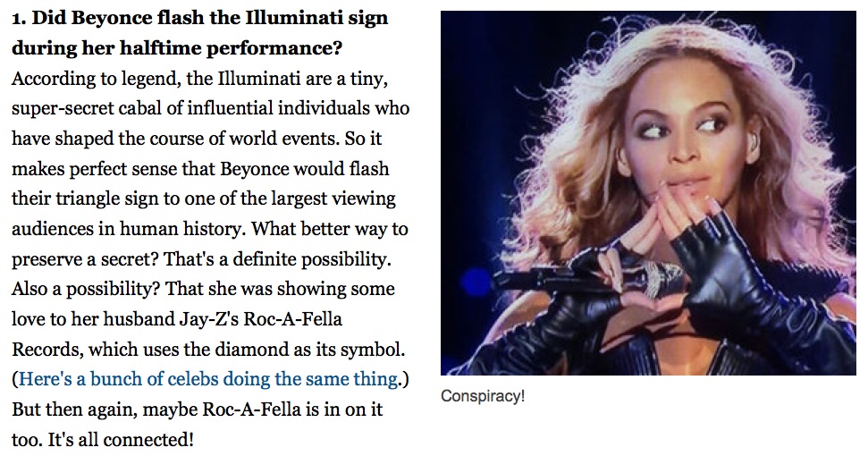This screenshot has width=868, height=456.
Task: Click the text "That's a definite possibility."
Action: 277,259
